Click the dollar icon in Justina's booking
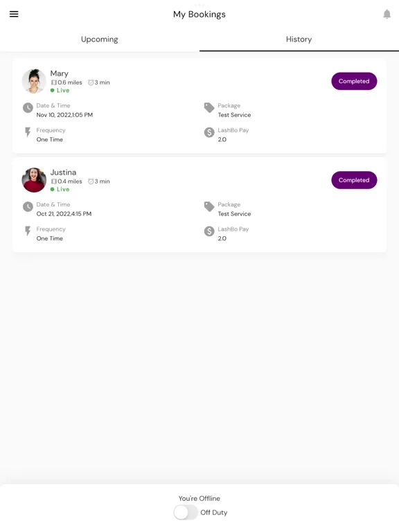This screenshot has height=532, width=399. pyautogui.click(x=209, y=231)
